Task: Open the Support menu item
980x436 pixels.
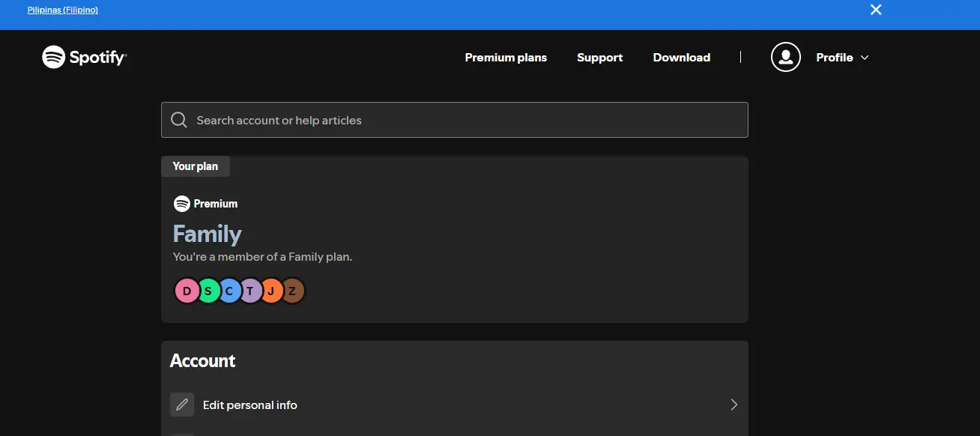Action: pos(599,58)
